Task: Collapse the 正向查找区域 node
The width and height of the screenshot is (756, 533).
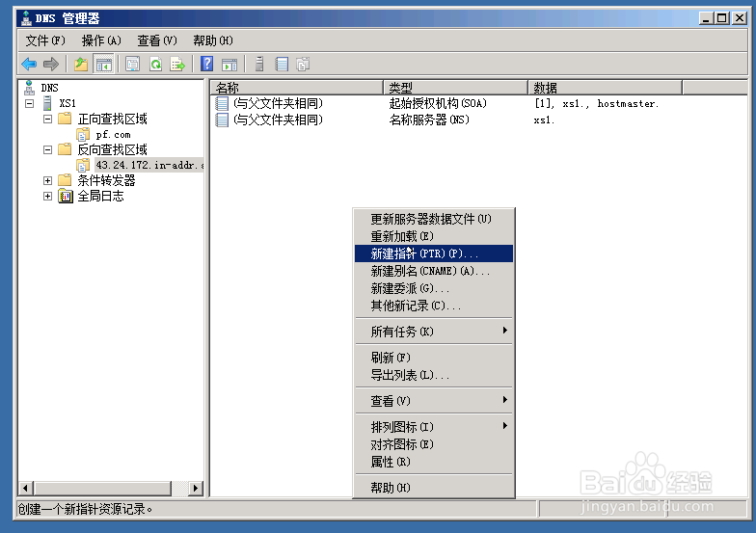Action: (x=48, y=119)
